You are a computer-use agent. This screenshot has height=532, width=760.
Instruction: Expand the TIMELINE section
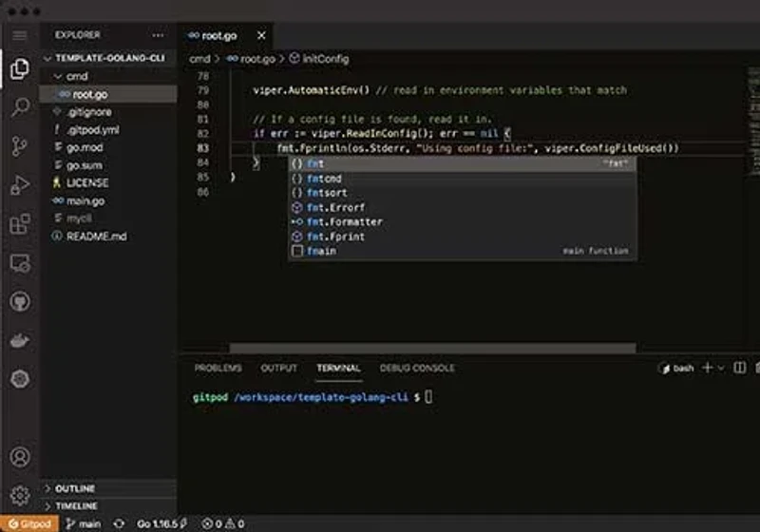(x=109, y=505)
